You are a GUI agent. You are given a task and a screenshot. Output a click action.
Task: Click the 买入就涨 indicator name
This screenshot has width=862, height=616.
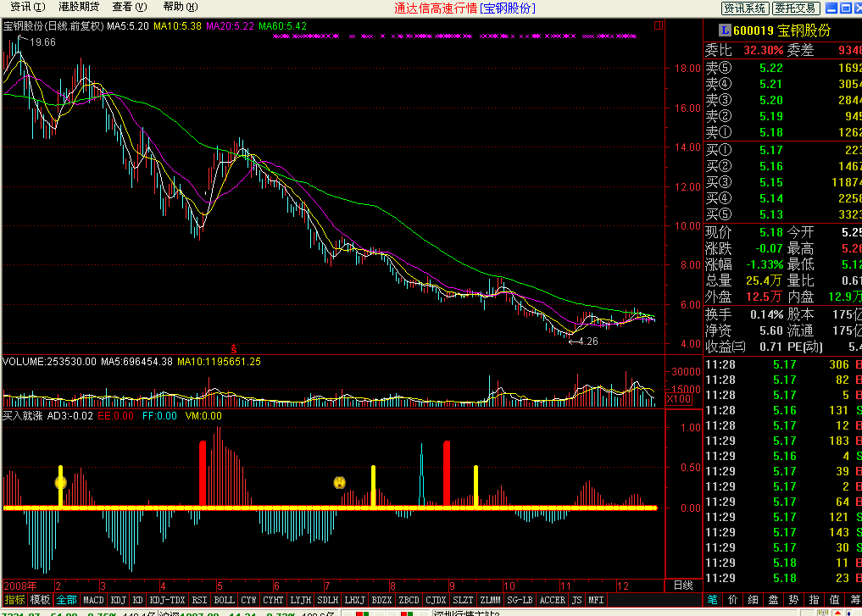coord(23,416)
